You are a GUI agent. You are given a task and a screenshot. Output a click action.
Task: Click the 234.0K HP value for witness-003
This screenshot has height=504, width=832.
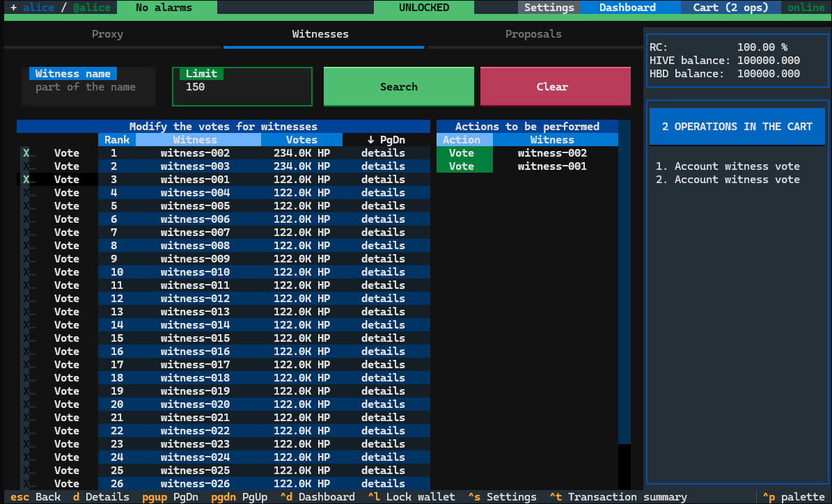[x=301, y=166]
